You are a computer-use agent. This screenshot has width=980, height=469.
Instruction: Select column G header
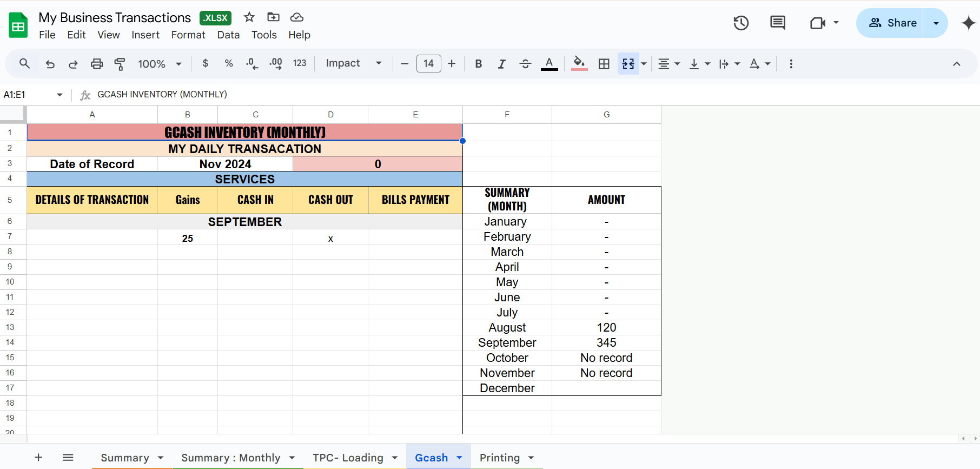click(x=606, y=115)
